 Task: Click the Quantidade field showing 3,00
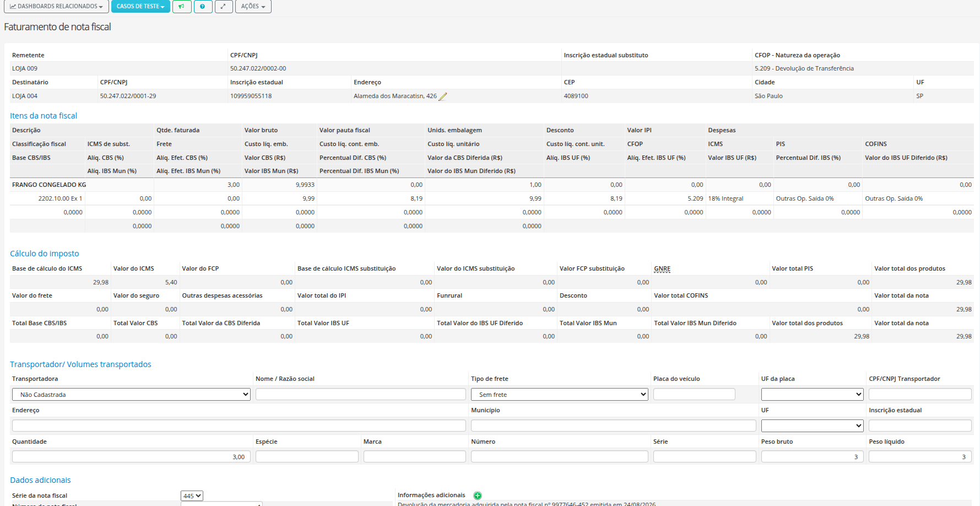(x=131, y=457)
